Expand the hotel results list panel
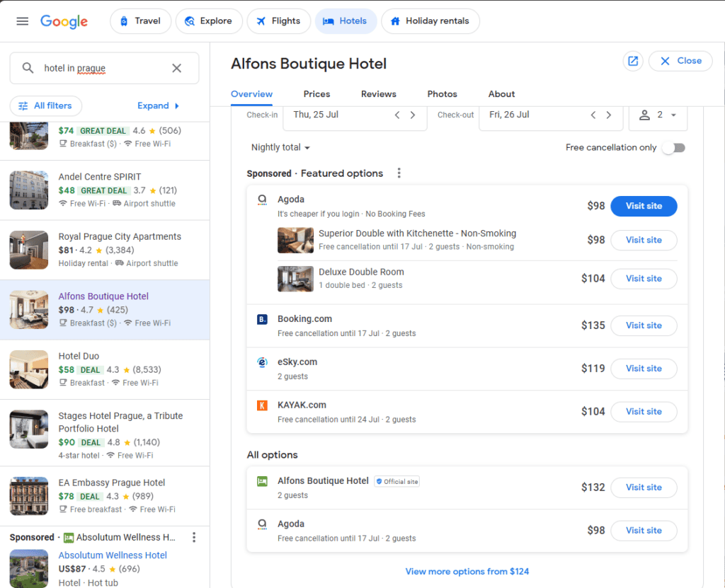 point(159,106)
